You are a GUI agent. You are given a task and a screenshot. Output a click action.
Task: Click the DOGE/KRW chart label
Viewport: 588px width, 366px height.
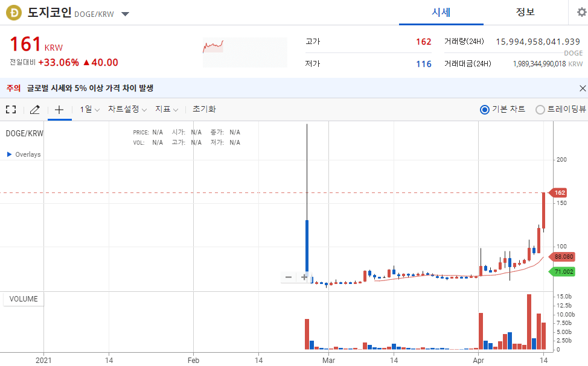point(24,133)
